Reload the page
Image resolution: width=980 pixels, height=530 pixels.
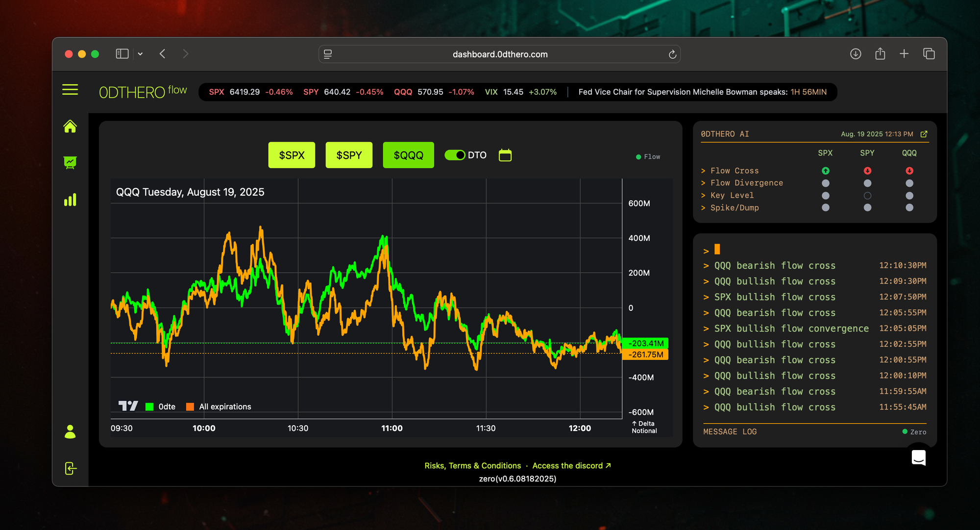672,54
